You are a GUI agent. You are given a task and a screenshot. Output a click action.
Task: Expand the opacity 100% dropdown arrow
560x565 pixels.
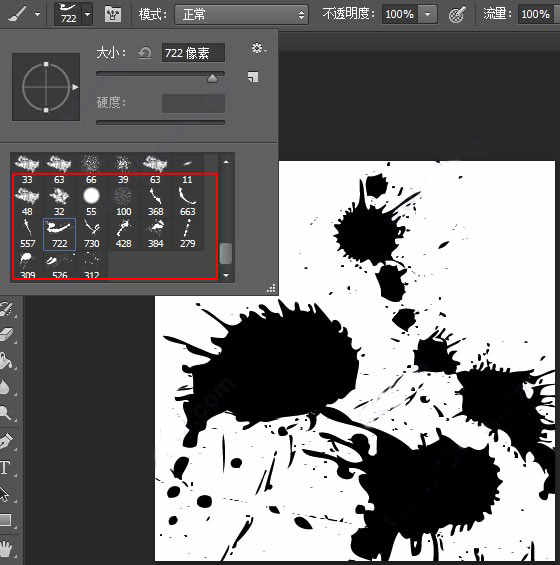428,14
